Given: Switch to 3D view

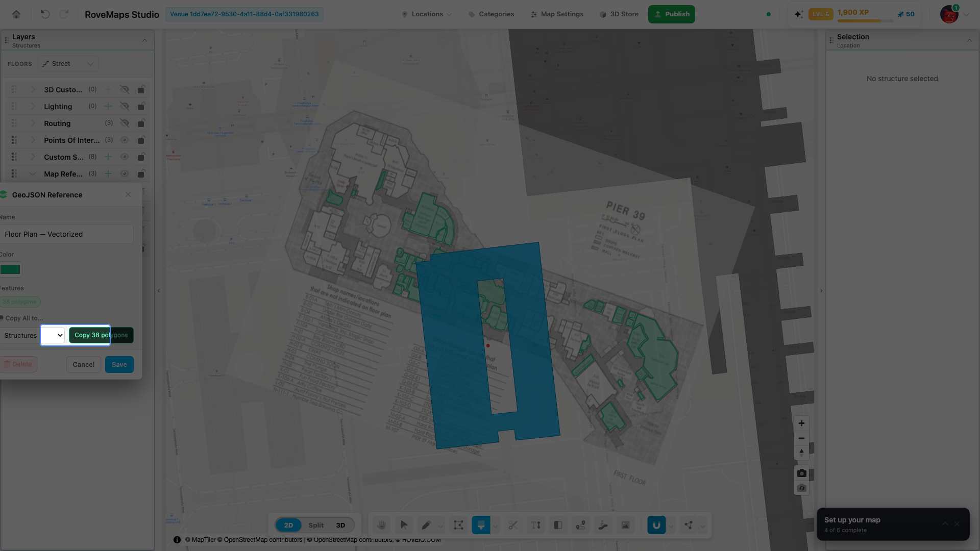Looking at the screenshot, I should pyautogui.click(x=340, y=525).
